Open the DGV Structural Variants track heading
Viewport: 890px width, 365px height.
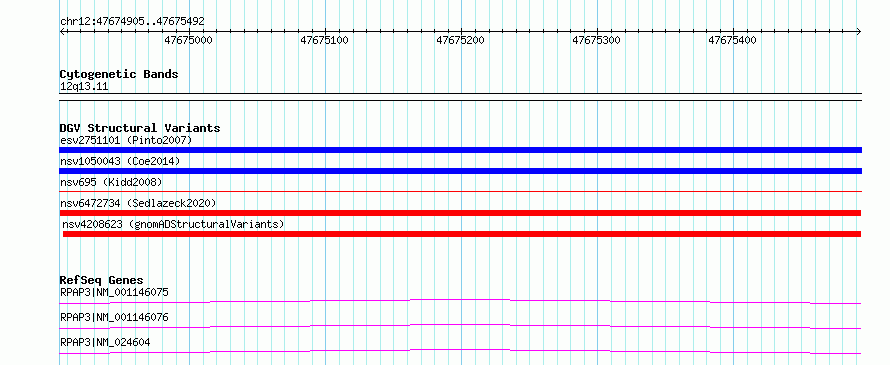point(140,128)
